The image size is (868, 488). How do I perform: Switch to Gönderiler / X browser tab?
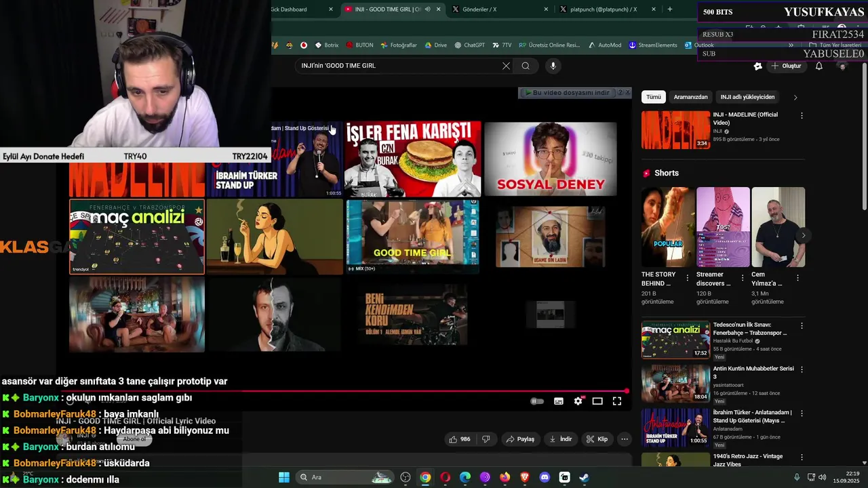click(x=500, y=9)
